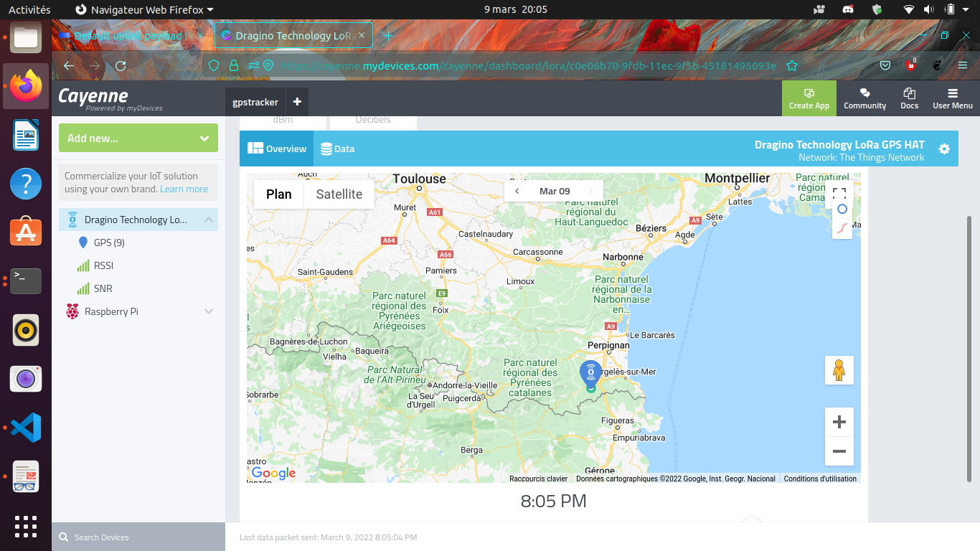Viewport: 980px width, 551px height.
Task: Switch map to Satellite view
Action: (339, 194)
